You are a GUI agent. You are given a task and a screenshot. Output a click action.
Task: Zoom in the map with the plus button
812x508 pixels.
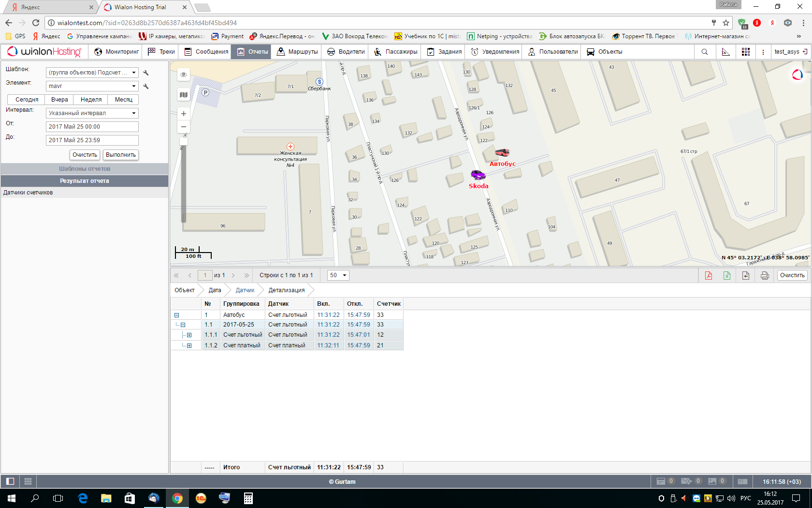184,114
